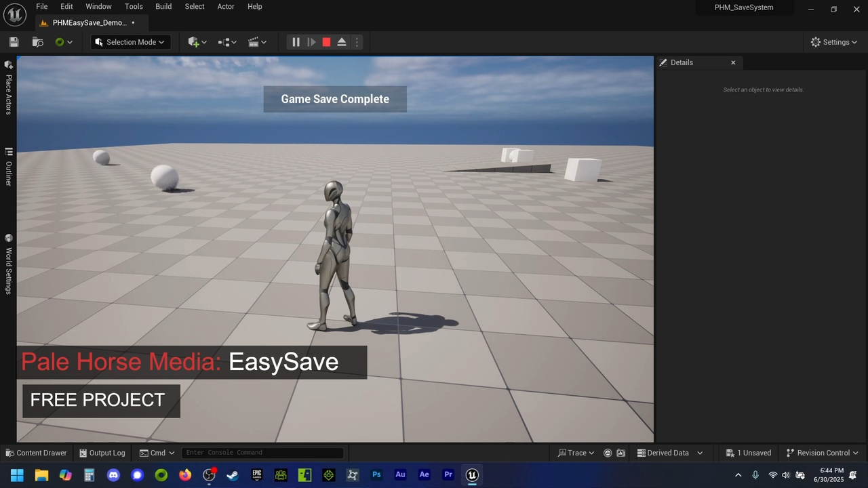The image size is (868, 488).
Task: Open the Output Log
Action: pos(102,453)
